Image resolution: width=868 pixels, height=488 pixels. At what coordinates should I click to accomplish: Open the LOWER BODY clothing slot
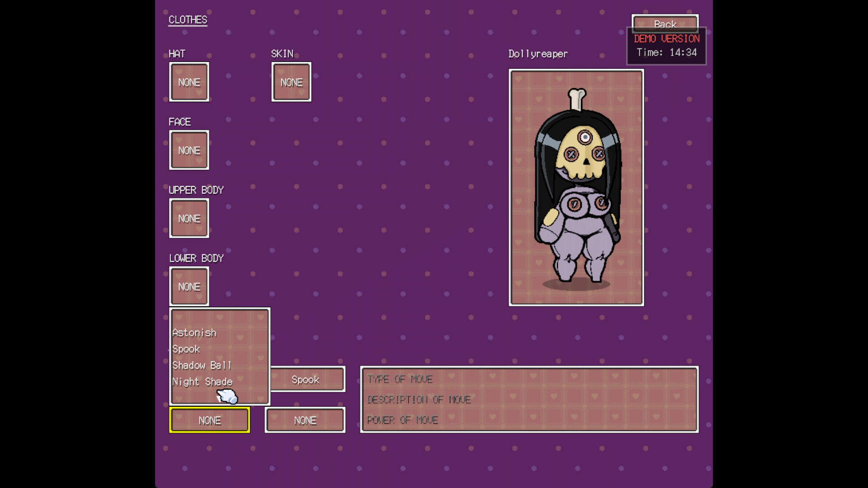click(x=189, y=286)
